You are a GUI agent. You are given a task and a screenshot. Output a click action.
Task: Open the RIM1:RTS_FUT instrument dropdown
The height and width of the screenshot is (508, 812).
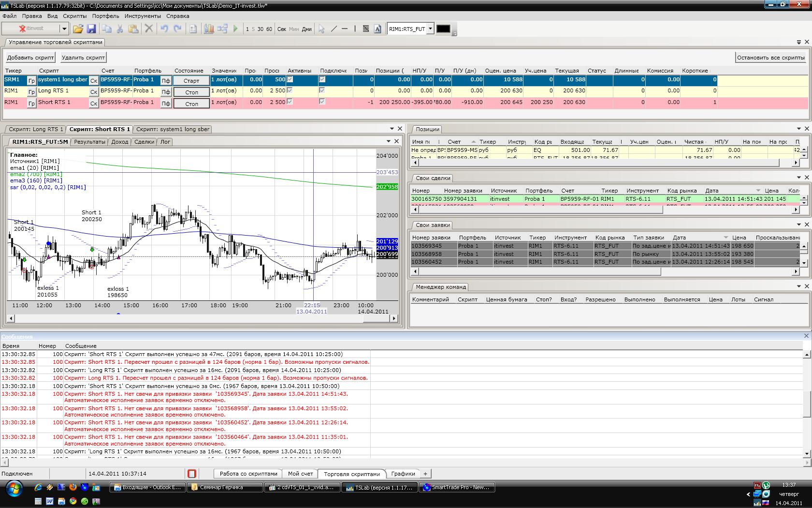[430, 29]
